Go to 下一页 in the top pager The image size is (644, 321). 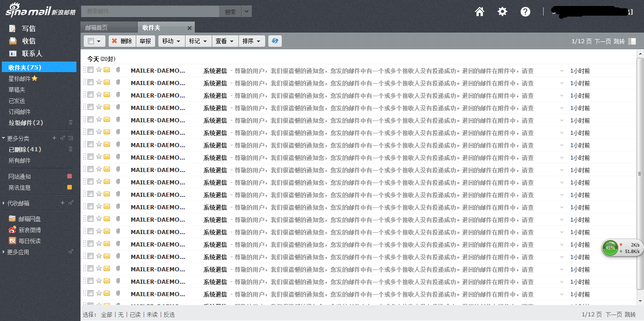603,41
